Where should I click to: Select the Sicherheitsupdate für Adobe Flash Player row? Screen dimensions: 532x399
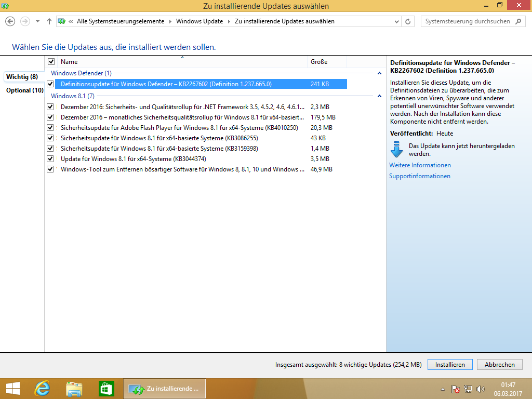(201, 128)
